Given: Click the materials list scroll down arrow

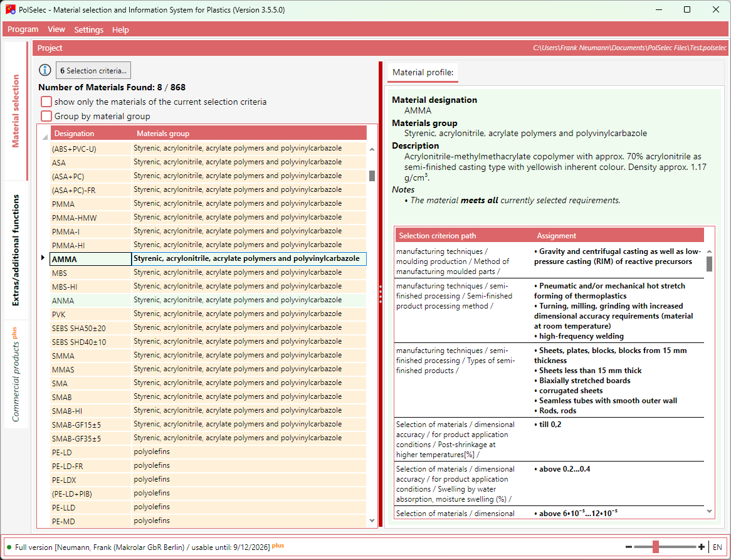Looking at the screenshot, I should [372, 521].
